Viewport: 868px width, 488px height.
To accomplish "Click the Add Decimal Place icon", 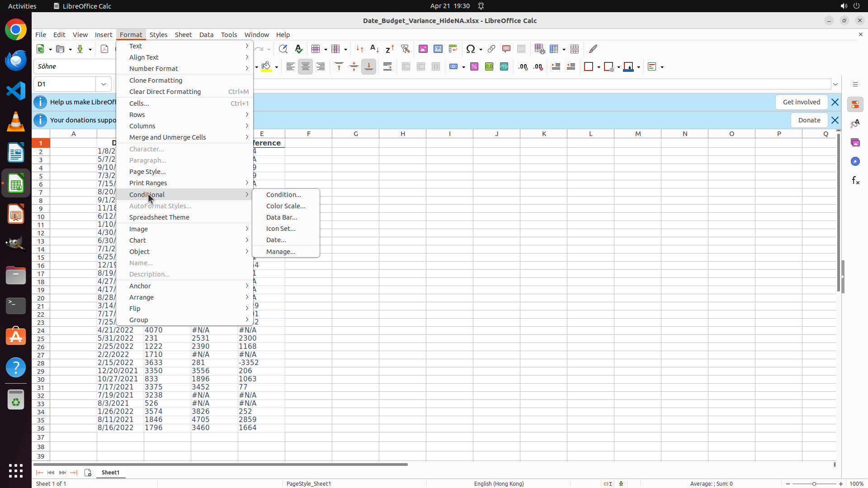I will (523, 67).
